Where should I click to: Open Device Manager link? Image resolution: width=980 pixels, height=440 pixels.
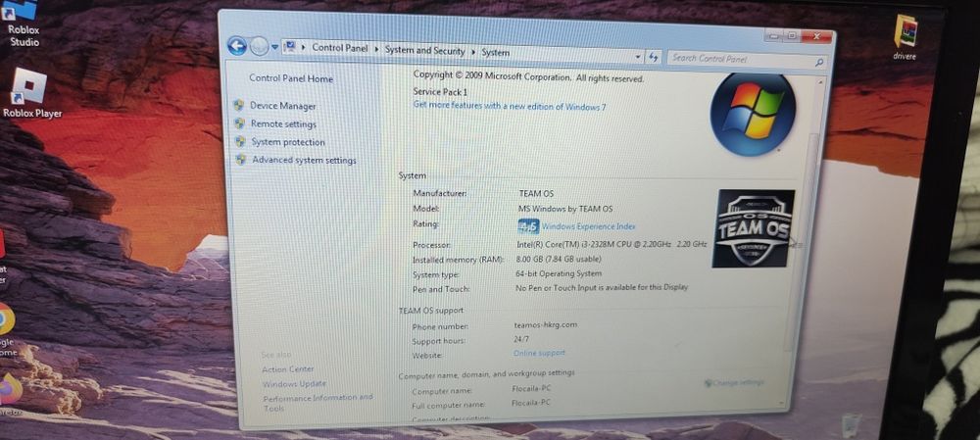pyautogui.click(x=283, y=106)
